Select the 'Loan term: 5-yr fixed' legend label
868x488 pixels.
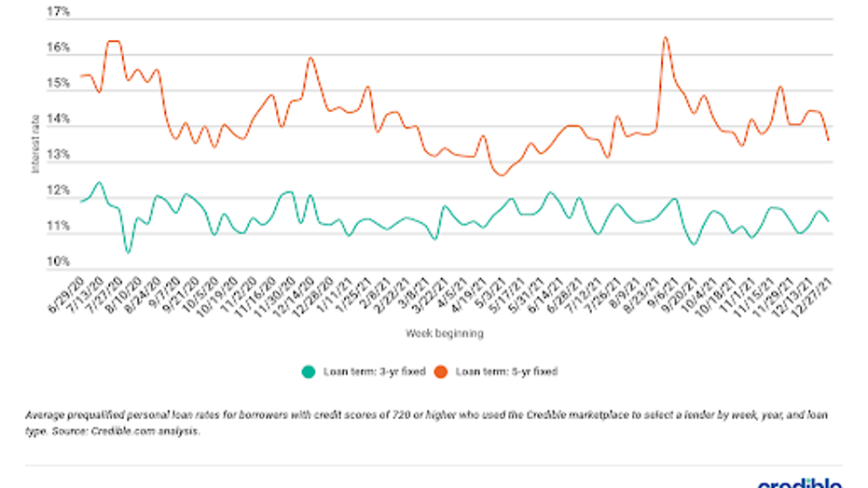click(x=506, y=371)
